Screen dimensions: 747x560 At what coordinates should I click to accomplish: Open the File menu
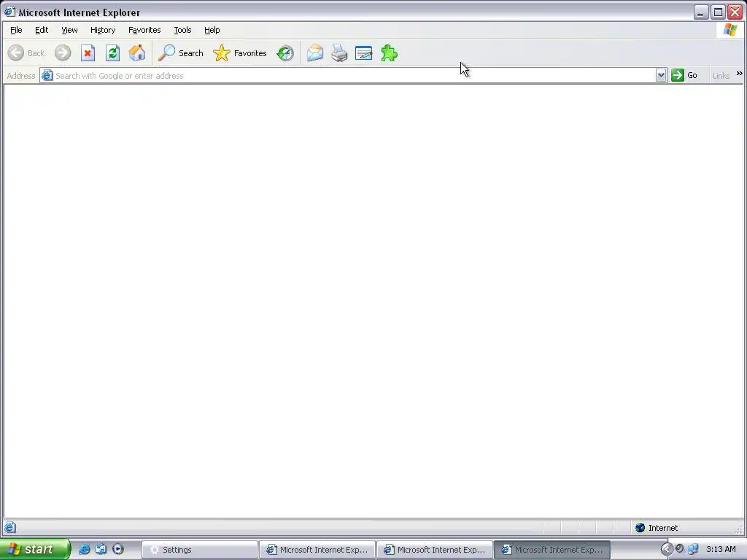[x=16, y=30]
